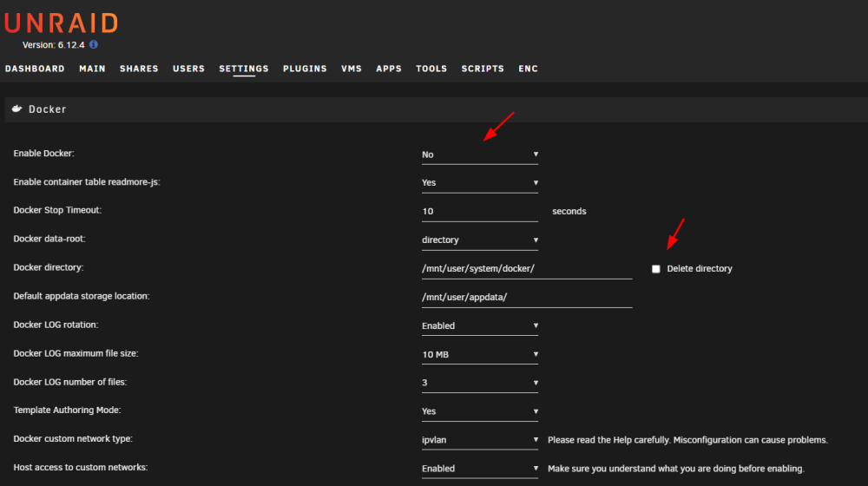Select the Settings tab

(244, 69)
